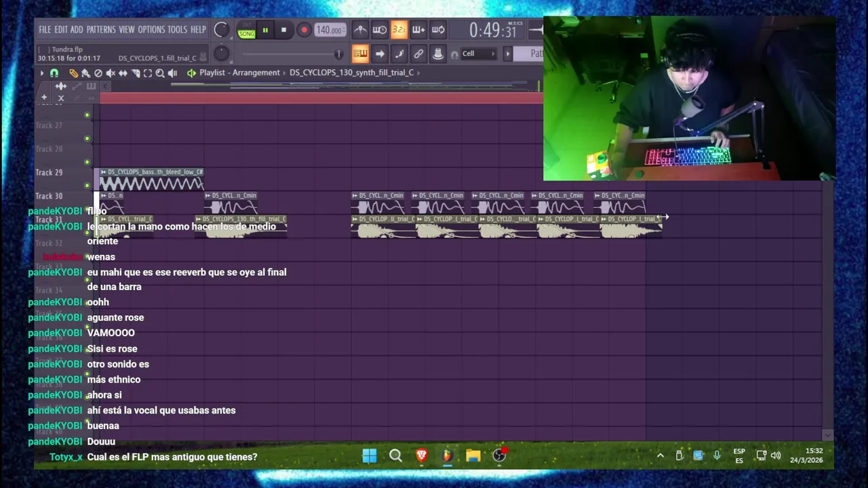
Task: Select the Paint brush tool
Action: [x=85, y=73]
